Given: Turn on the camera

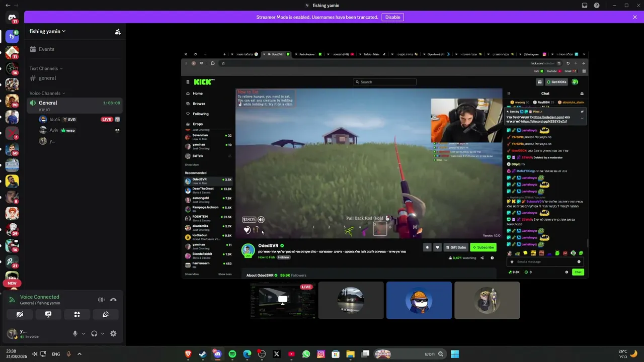Looking at the screenshot, I should pos(20,314).
